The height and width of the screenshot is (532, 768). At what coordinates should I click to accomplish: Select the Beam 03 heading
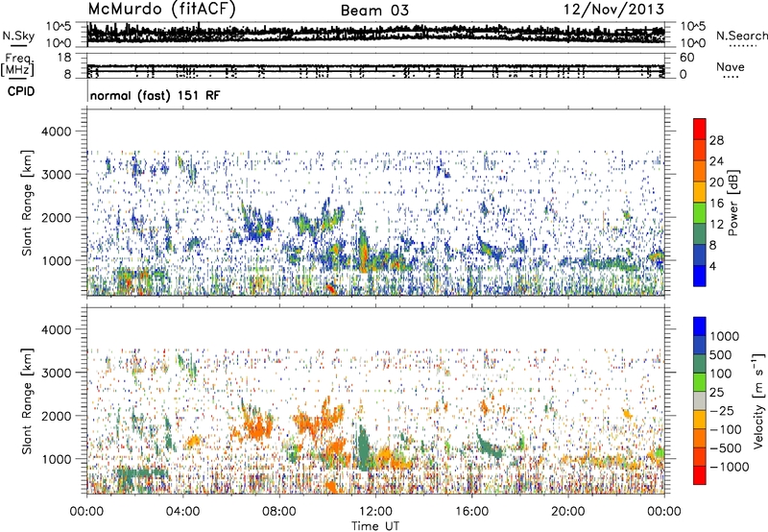(374, 11)
